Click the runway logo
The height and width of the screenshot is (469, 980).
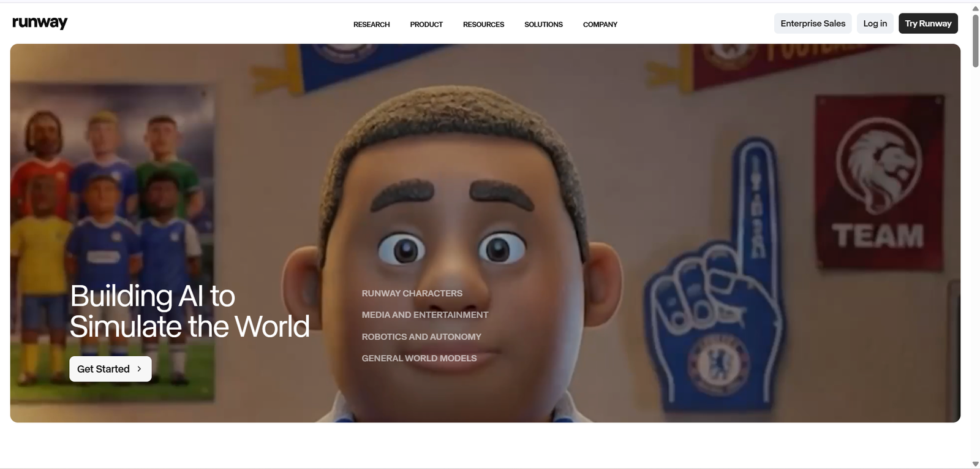pos(40,23)
